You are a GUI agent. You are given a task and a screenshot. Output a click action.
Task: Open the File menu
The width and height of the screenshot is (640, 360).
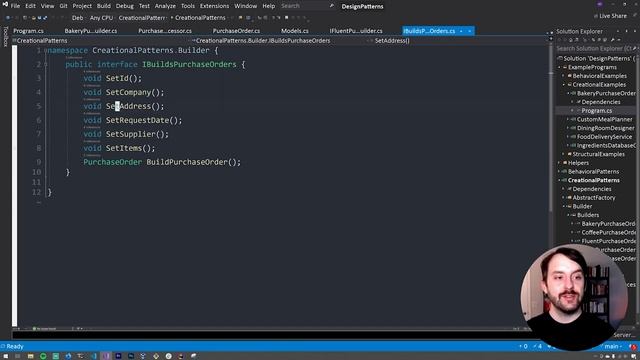tap(15, 6)
